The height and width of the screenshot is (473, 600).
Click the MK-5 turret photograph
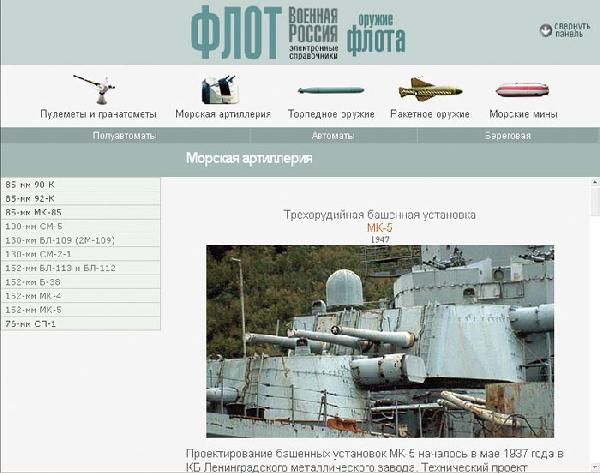click(380, 341)
